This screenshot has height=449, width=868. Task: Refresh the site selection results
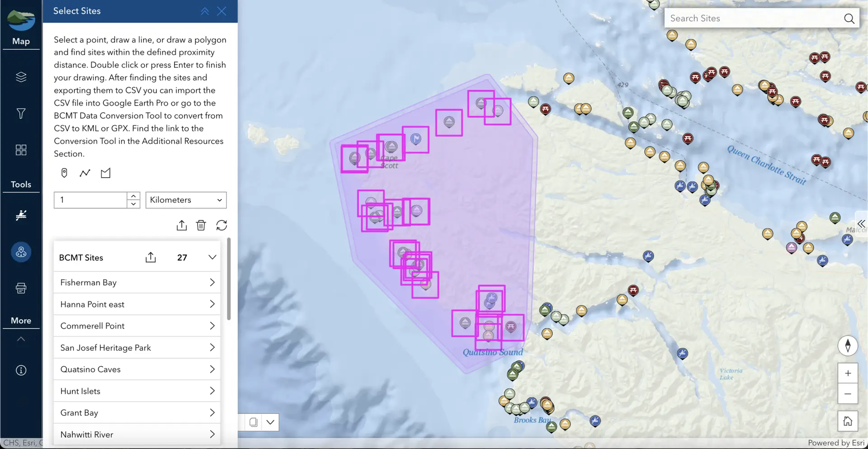222,225
